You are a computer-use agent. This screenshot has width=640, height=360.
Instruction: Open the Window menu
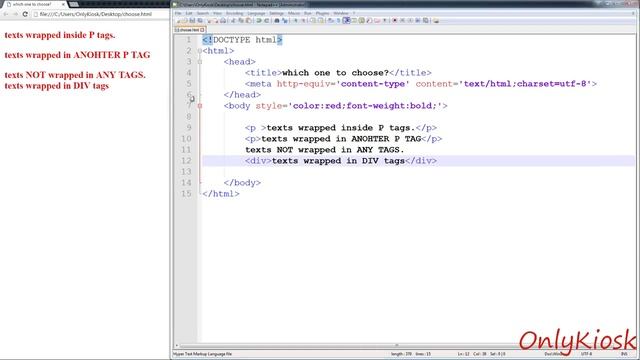coord(341,13)
